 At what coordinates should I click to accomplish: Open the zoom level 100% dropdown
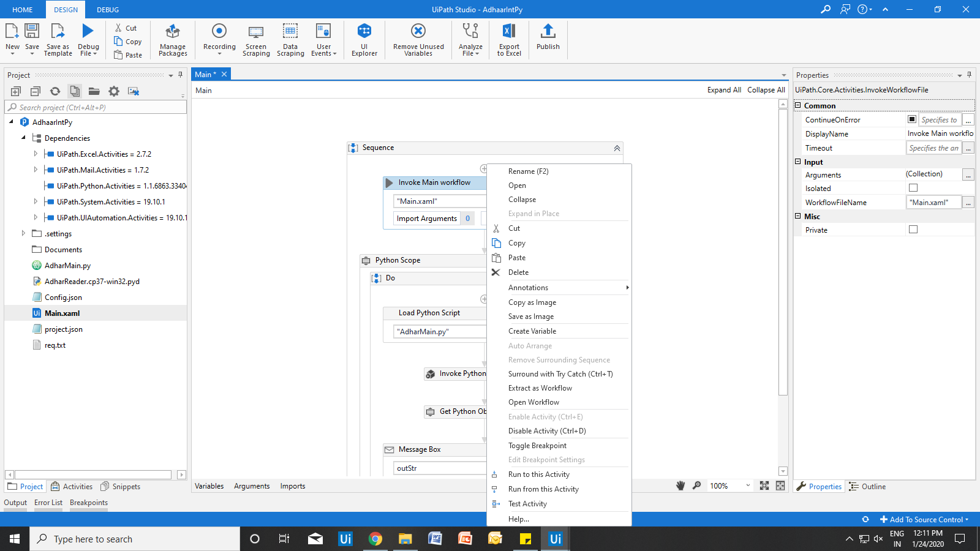tap(748, 485)
